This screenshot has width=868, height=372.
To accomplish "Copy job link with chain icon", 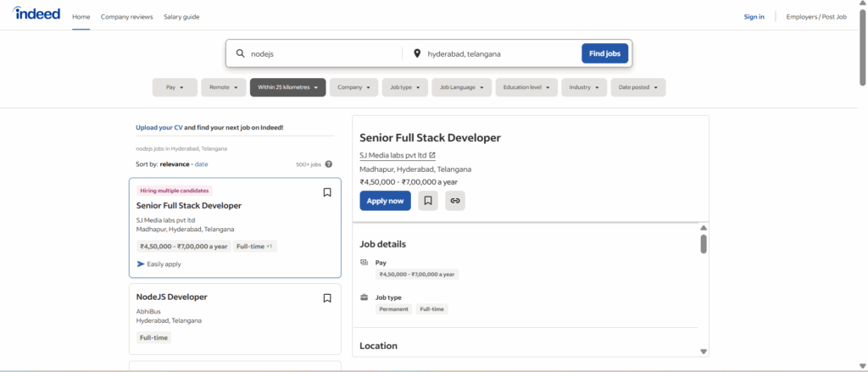I will [455, 201].
